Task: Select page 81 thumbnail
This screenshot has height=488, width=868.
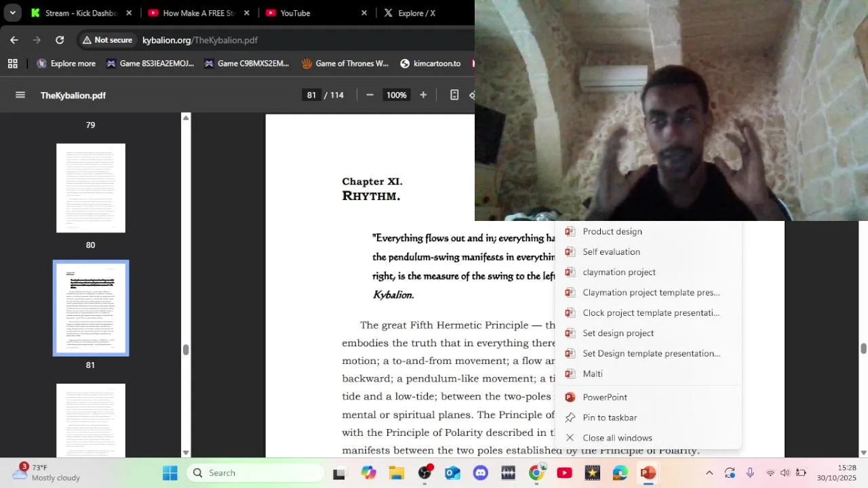Action: pyautogui.click(x=91, y=308)
